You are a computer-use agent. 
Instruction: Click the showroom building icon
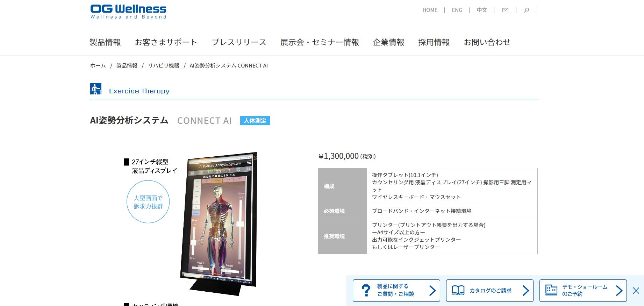click(551, 290)
